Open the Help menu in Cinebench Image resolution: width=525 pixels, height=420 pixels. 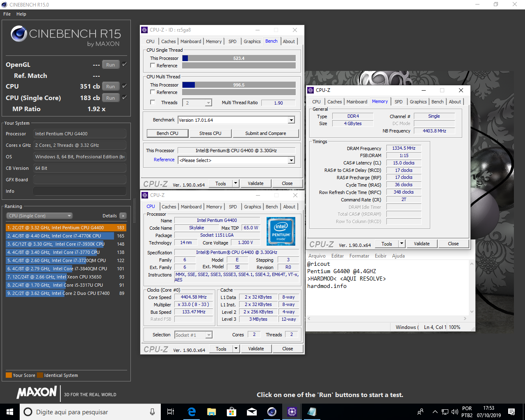tap(21, 14)
